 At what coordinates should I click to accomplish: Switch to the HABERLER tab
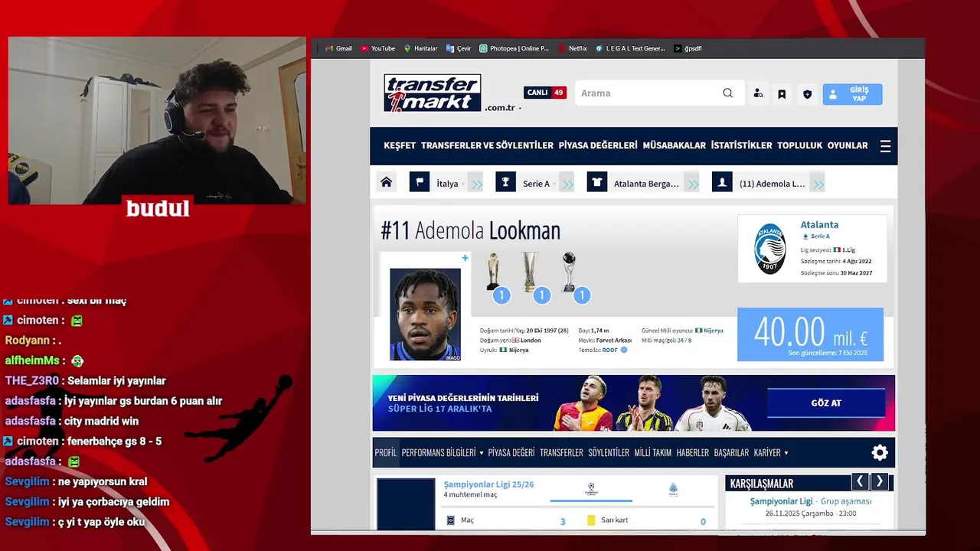coord(693,453)
